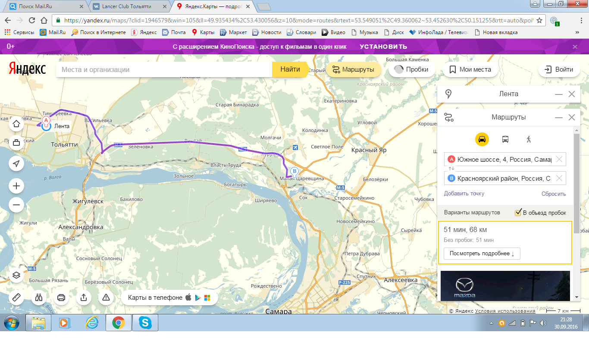Viewport: 589px width, 364px height.
Task: Click УСТАНОВИТЬ in the purple banner
Action: point(383,47)
